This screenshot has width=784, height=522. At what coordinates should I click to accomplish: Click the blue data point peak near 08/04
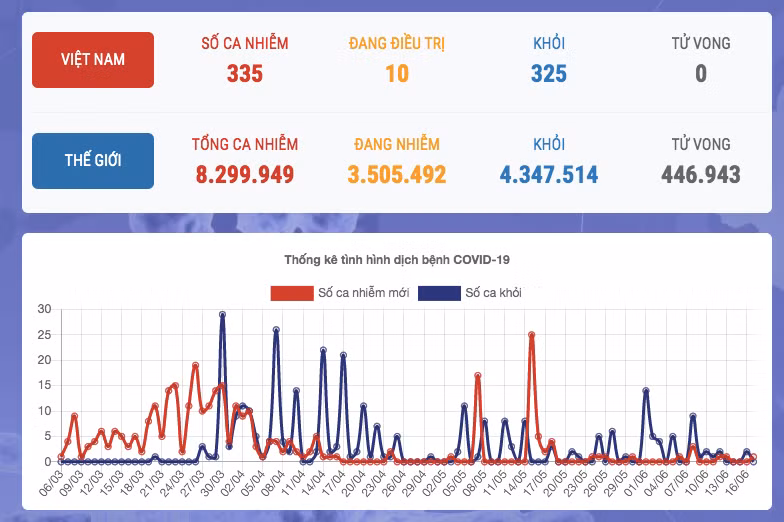pos(276,330)
